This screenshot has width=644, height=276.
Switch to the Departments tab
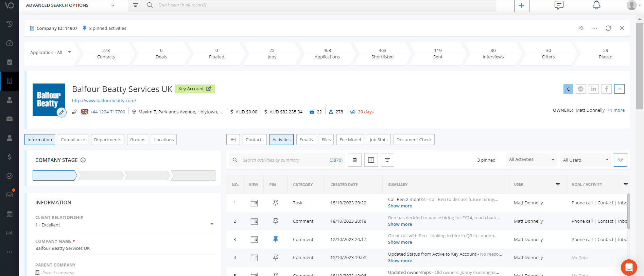point(108,140)
